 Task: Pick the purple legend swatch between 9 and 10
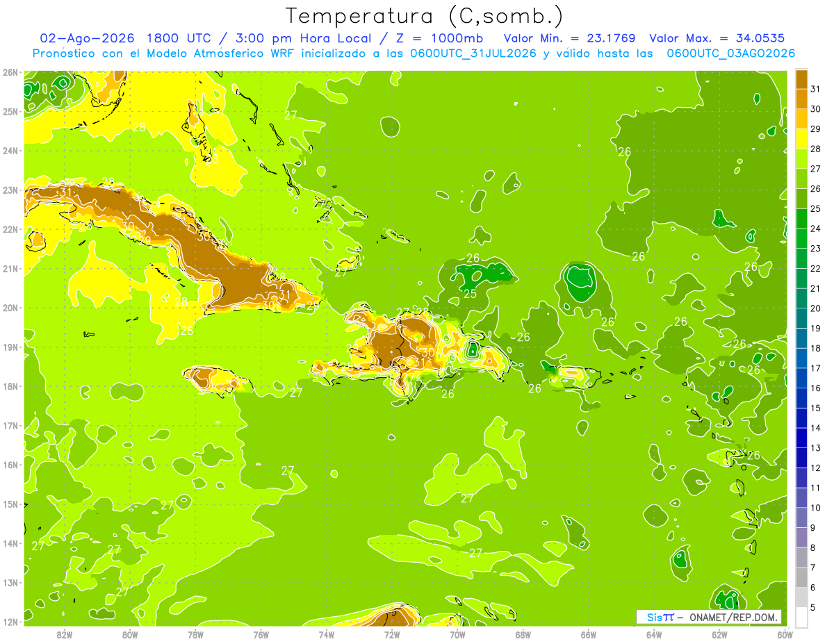[801, 518]
